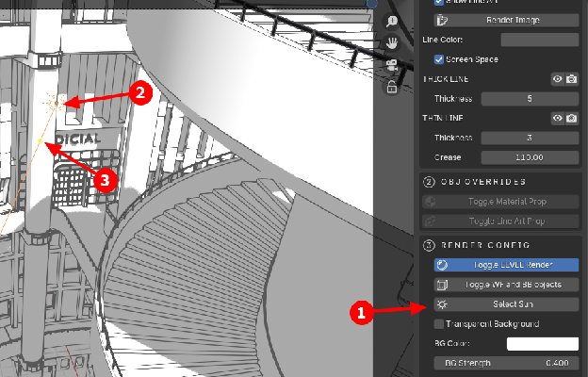This screenshot has height=377, width=588.
Task: Click the render icon on Toggle EEVEE button
Action: pyautogui.click(x=442, y=265)
